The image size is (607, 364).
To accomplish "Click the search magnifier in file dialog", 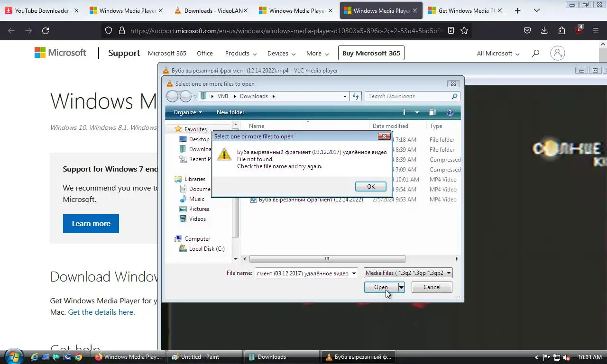I will tap(455, 96).
